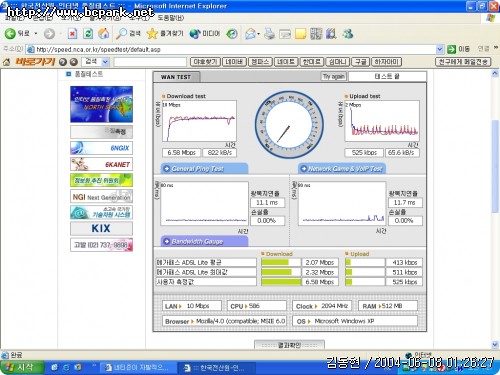Expand the address bar dropdown arrow
Viewport: 500px width, 375px height.
point(440,49)
